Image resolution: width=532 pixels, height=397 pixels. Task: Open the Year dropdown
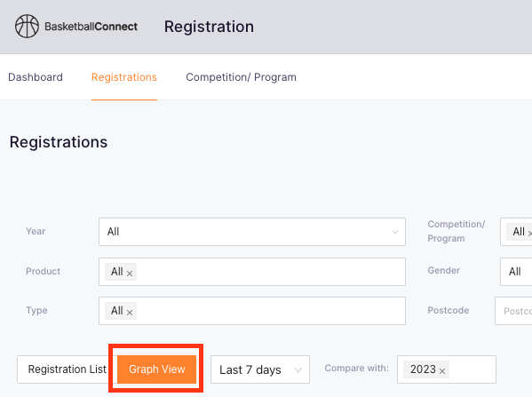click(252, 232)
